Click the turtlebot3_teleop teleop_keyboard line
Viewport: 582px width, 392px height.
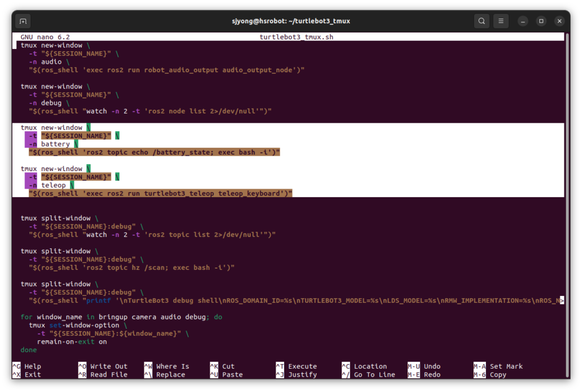[x=161, y=194]
